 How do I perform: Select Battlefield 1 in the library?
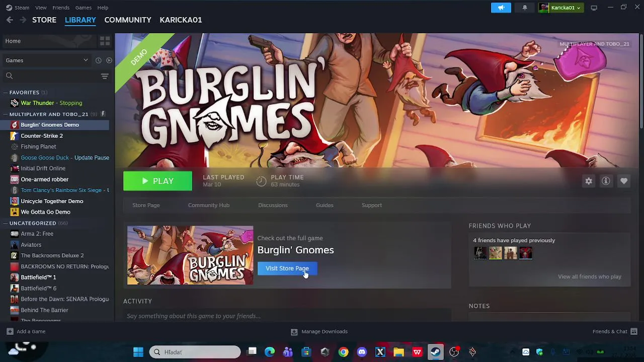coord(55,278)
